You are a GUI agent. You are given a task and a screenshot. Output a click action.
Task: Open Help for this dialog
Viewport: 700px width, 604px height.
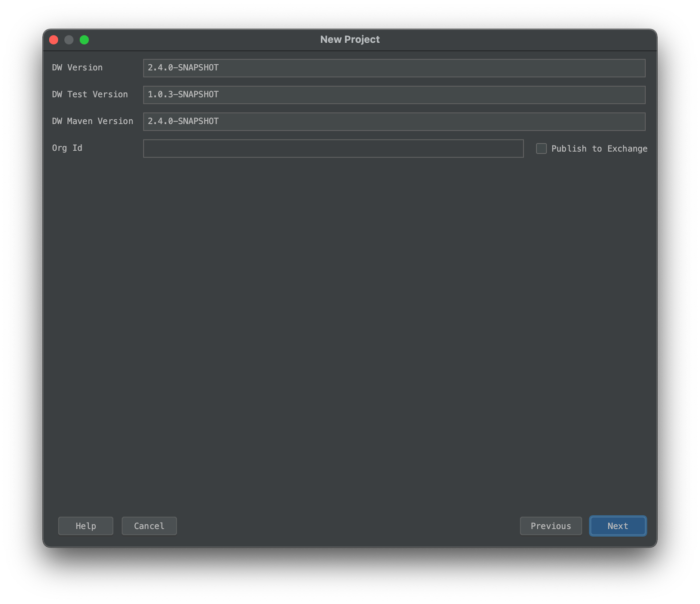click(x=85, y=526)
